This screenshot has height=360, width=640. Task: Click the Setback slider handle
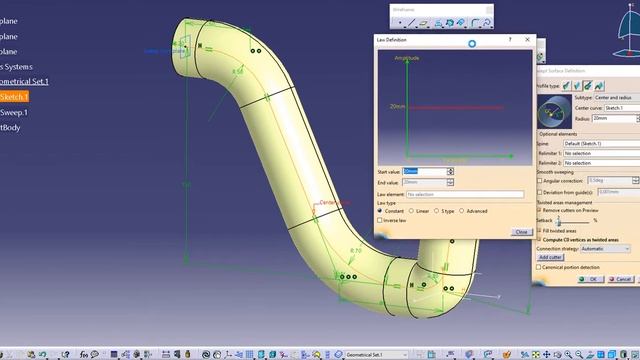point(559,221)
